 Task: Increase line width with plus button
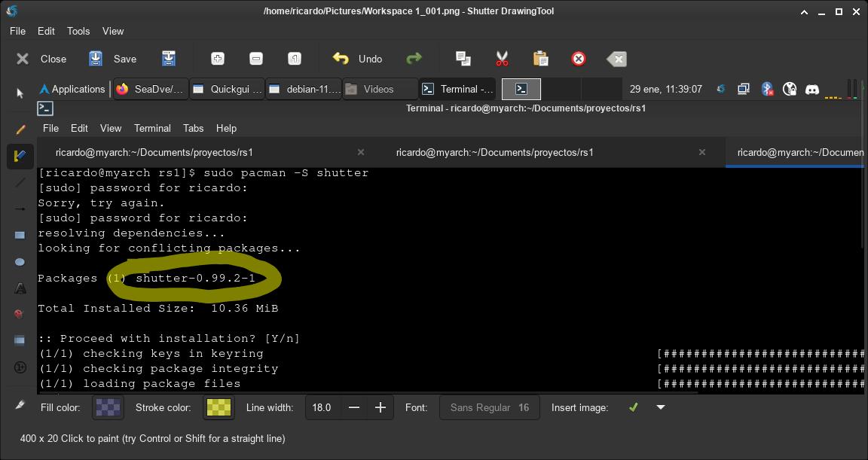pos(381,407)
